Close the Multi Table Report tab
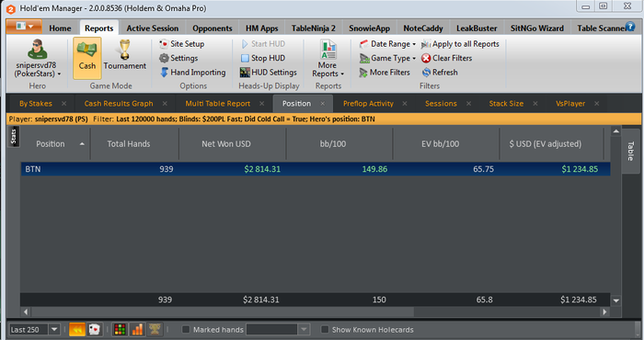This screenshot has height=340, width=644. pos(261,104)
